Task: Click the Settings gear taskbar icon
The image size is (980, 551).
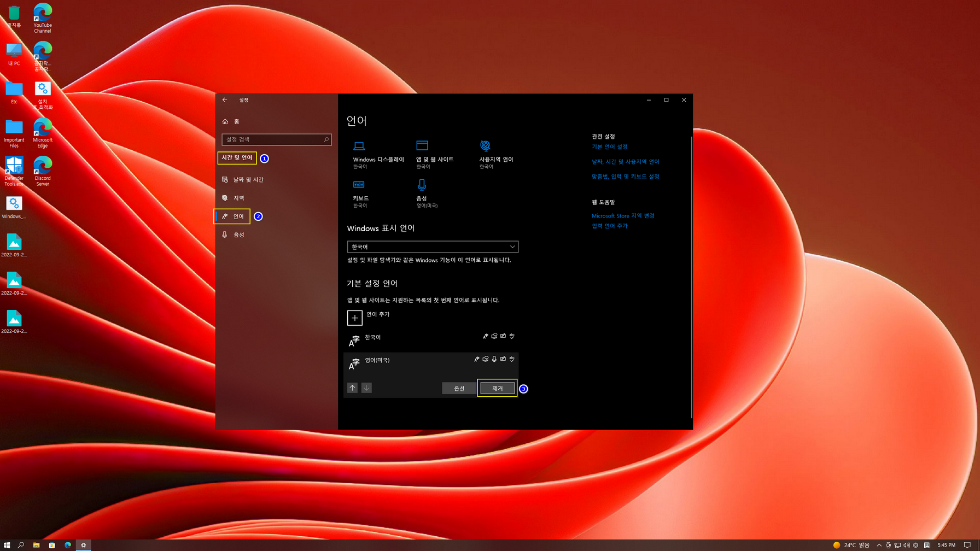Action: point(84,545)
